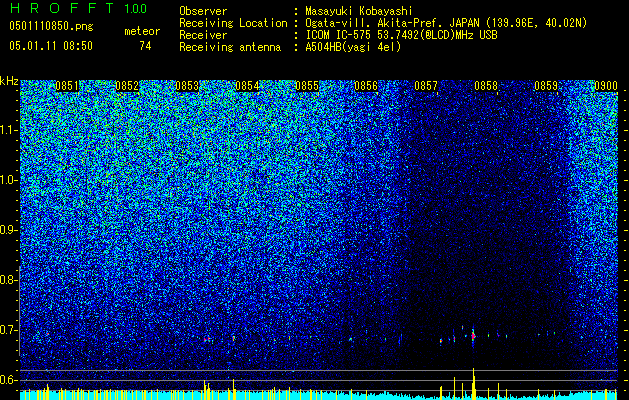This screenshot has height=400, width=629.
Task: Click the 1.0 kHz axis label
Action: coord(9,180)
